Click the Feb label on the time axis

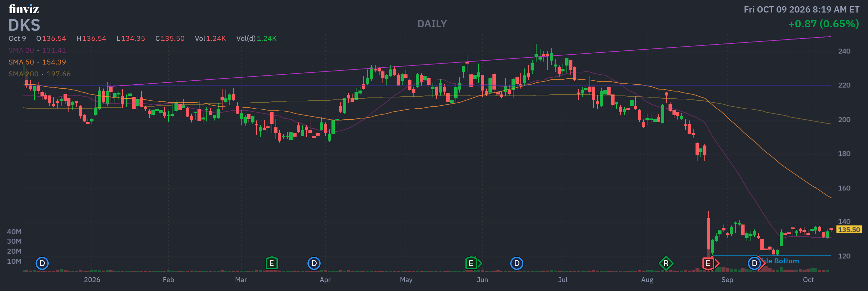(169, 280)
